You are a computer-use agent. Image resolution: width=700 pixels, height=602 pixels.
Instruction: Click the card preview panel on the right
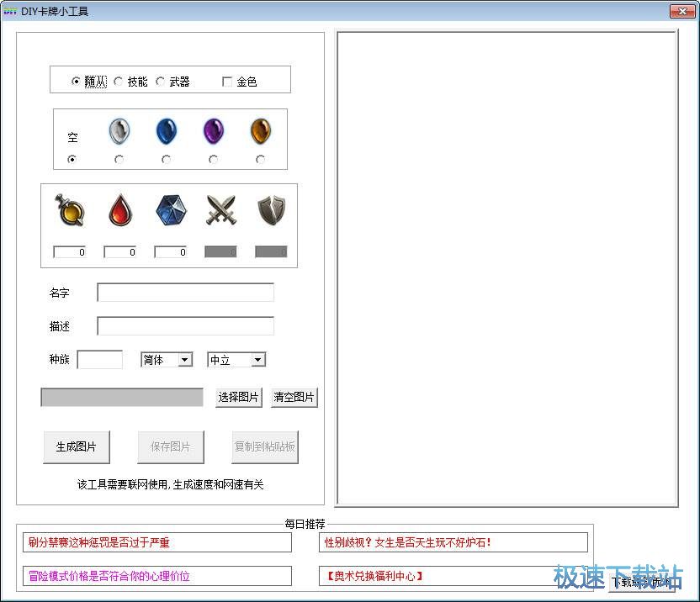click(506, 269)
